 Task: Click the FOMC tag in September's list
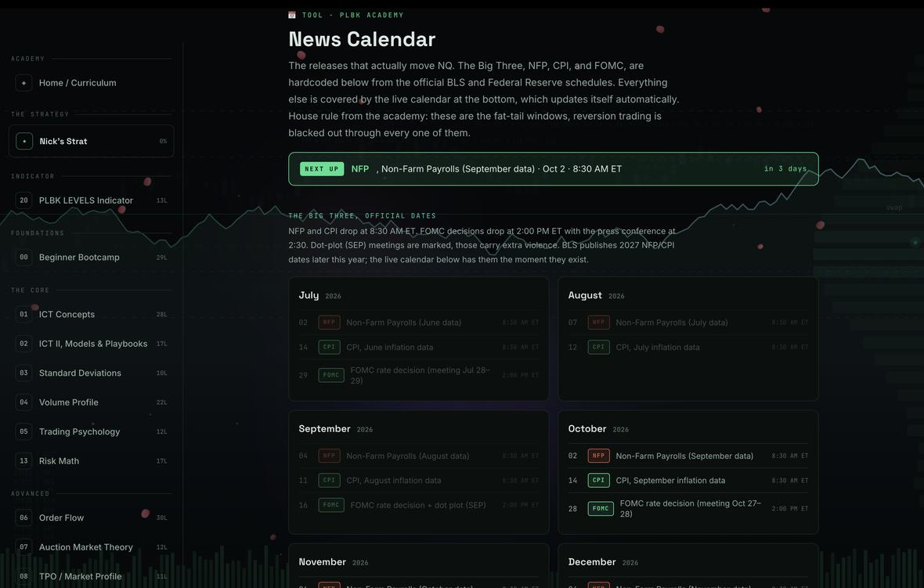(x=331, y=506)
